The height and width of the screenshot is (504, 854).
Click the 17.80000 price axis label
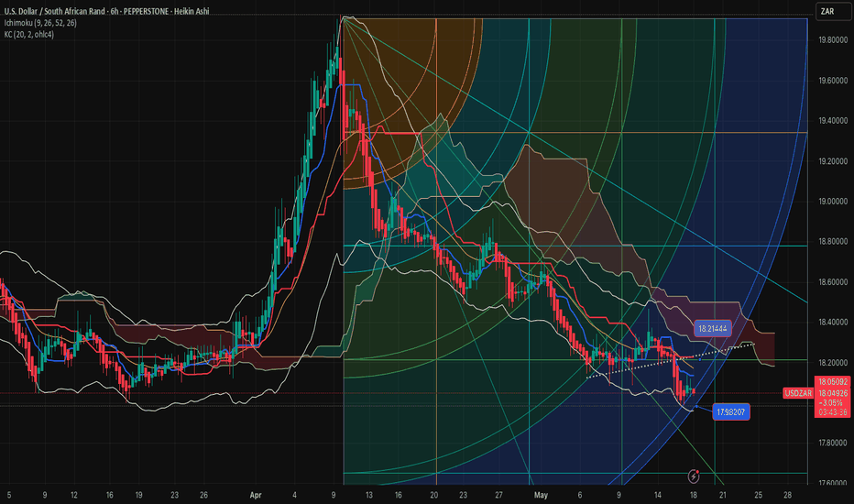click(833, 443)
